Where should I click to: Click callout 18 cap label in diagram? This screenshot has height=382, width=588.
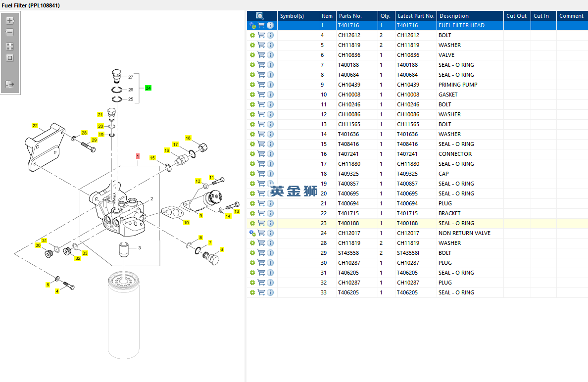tap(188, 138)
